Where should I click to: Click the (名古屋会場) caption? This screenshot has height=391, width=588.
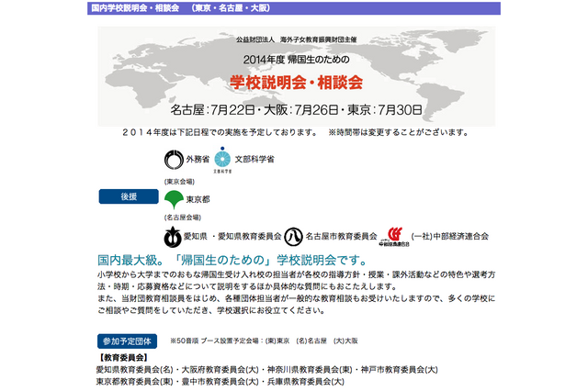183,218
